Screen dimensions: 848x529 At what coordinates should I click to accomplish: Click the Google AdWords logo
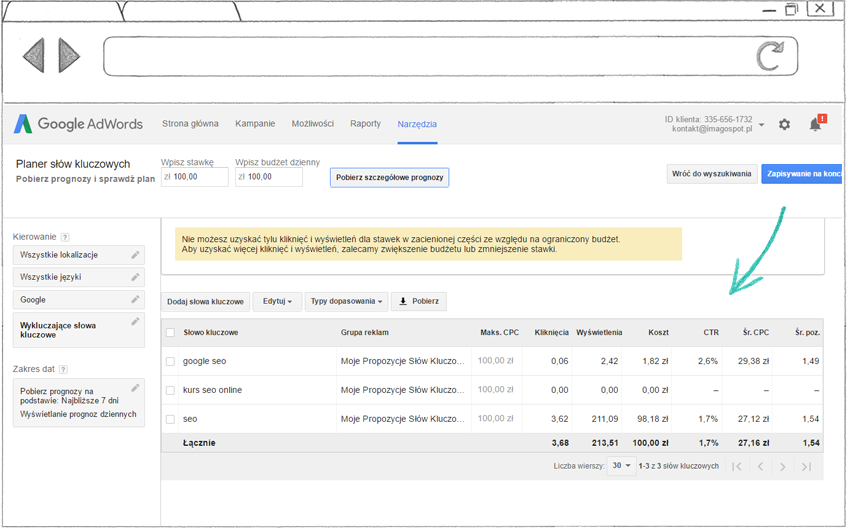click(x=78, y=124)
